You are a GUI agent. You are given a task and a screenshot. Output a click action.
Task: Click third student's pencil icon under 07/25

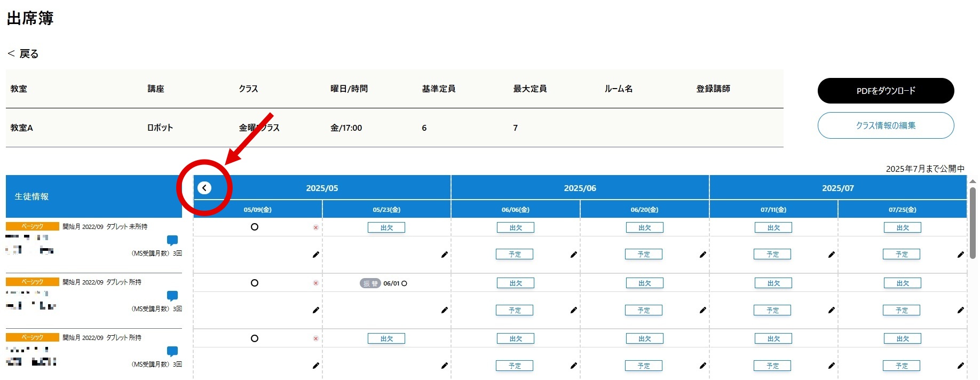click(960, 366)
